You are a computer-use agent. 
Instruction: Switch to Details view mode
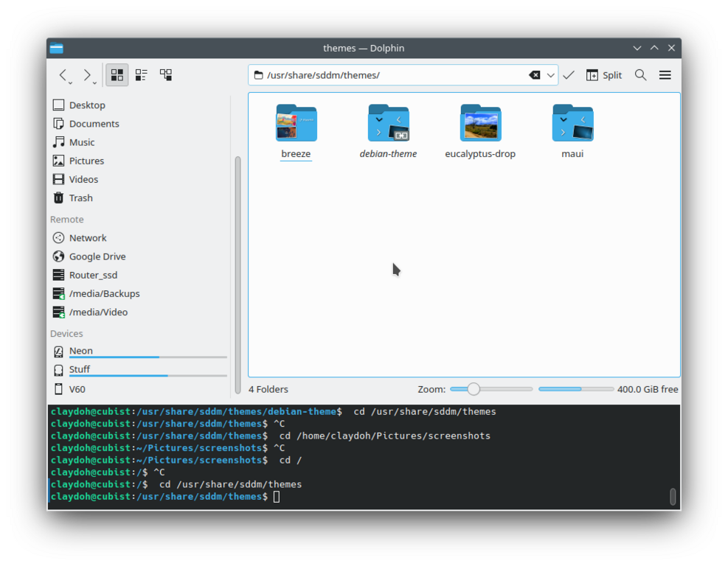(166, 75)
